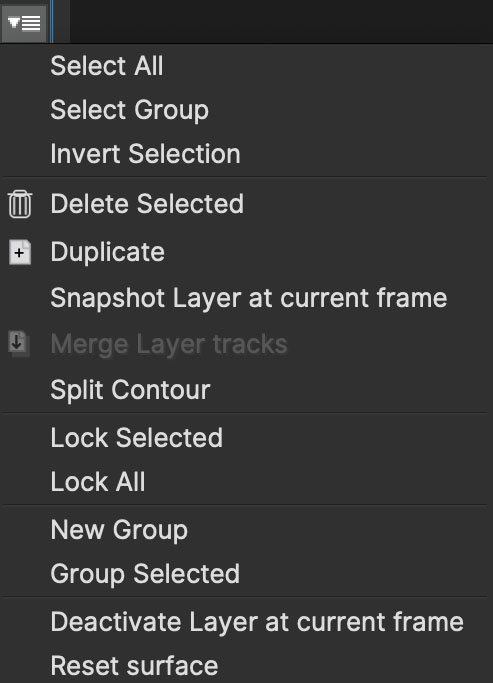The height and width of the screenshot is (683, 493).
Task: Choose Group Selected
Action: coord(145,574)
